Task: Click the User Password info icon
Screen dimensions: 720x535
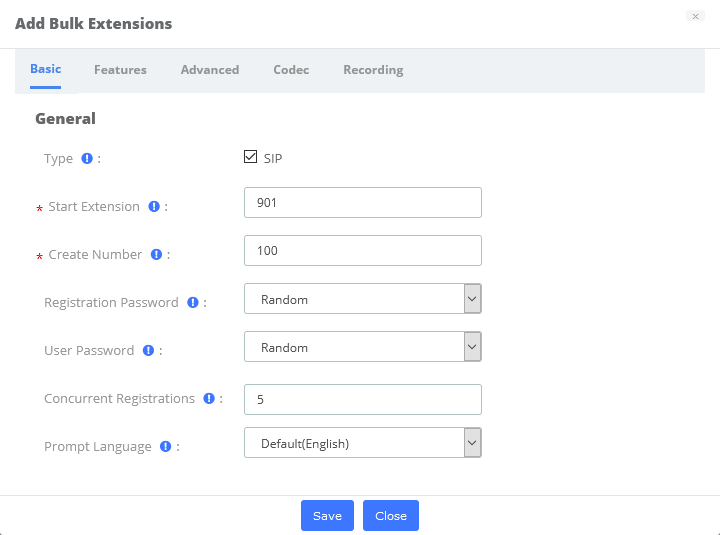Action: coord(148,350)
